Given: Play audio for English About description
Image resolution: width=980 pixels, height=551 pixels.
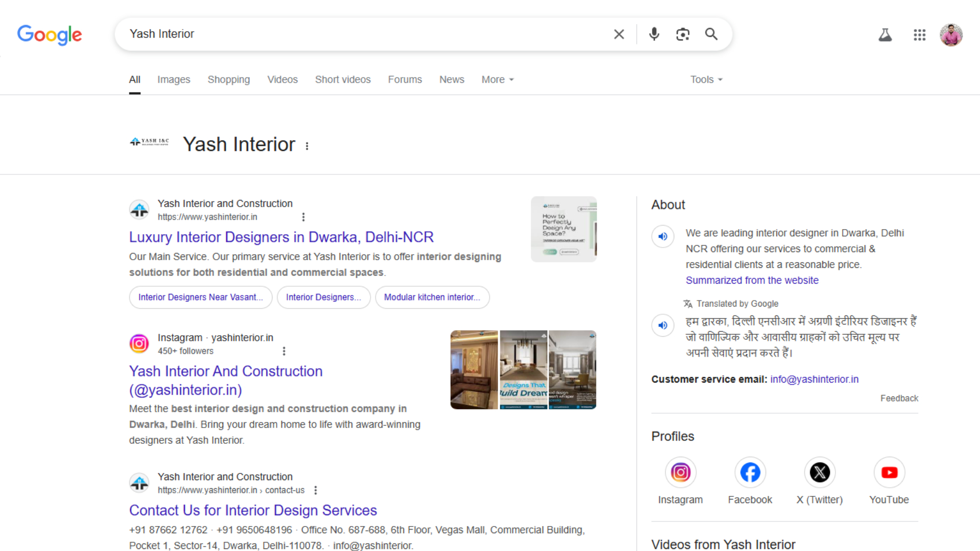Looking at the screenshot, I should [x=663, y=237].
